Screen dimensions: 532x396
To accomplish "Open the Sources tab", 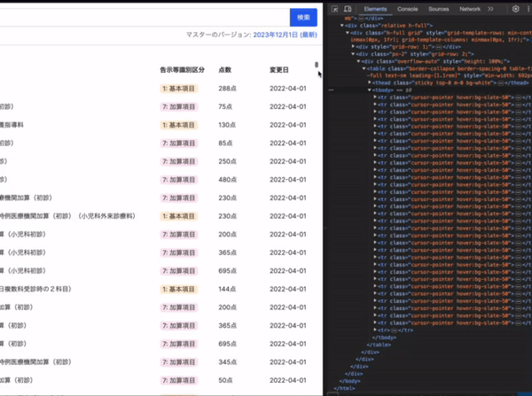I will click(438, 9).
